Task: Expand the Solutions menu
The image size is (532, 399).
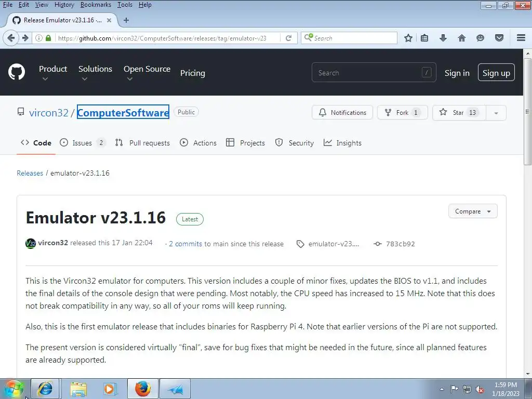Action: coord(96,73)
